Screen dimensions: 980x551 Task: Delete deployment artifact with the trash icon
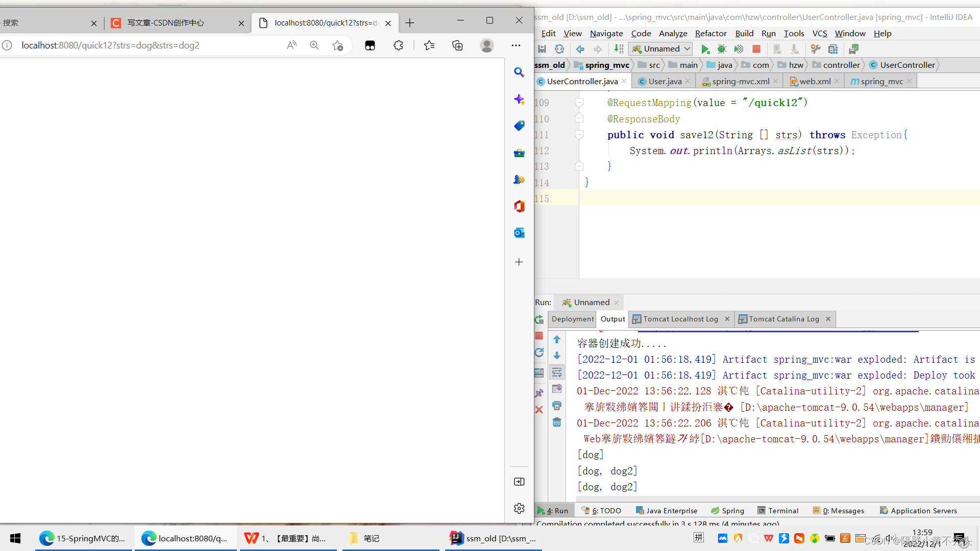coord(556,422)
